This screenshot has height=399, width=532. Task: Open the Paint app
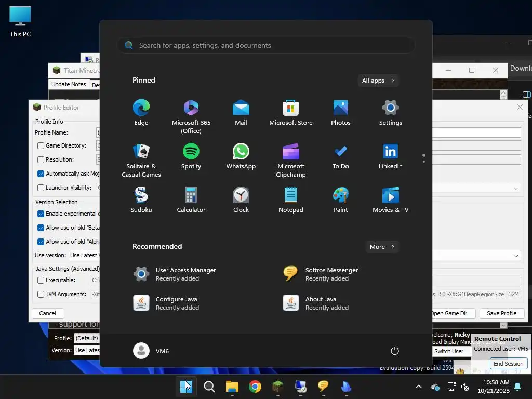pos(341,200)
